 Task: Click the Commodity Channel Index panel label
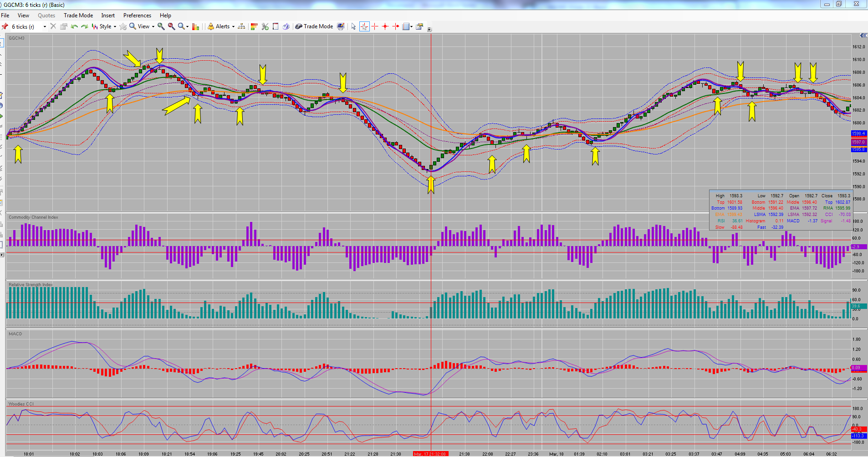tap(33, 217)
